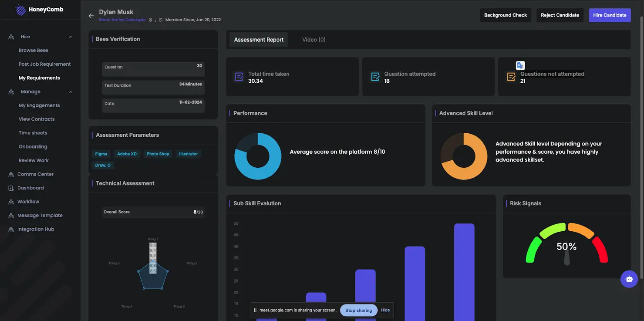Open Dashboard via its sidebar icon

11,188
